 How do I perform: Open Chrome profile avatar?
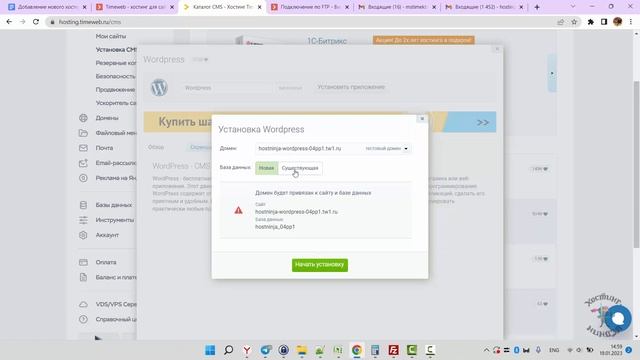(618, 22)
